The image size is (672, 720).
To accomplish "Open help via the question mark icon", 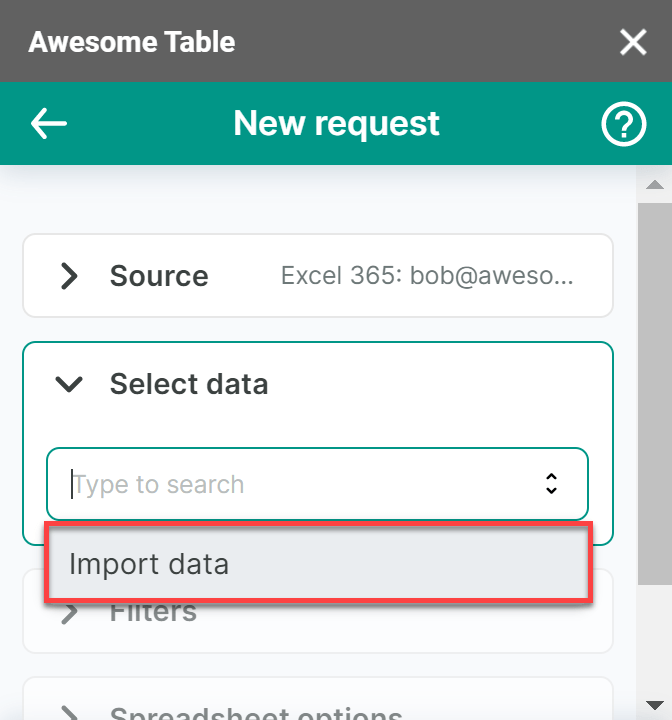I will [623, 124].
